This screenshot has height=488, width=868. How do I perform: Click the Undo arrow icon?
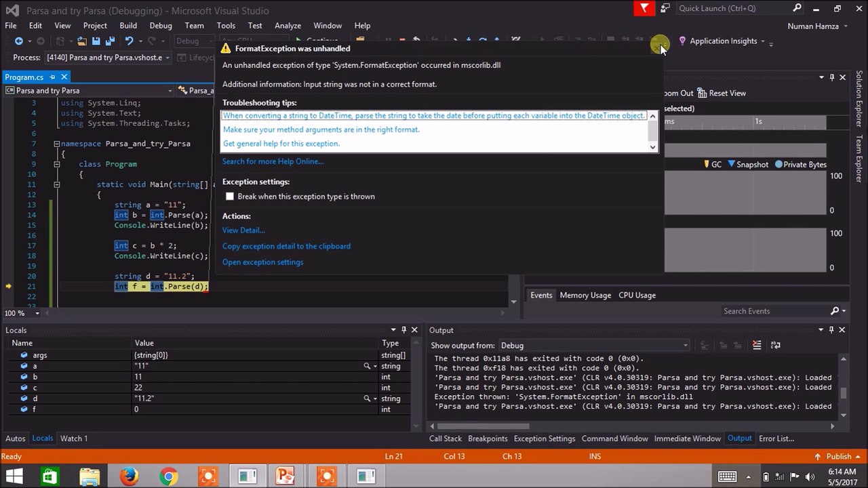click(x=129, y=41)
